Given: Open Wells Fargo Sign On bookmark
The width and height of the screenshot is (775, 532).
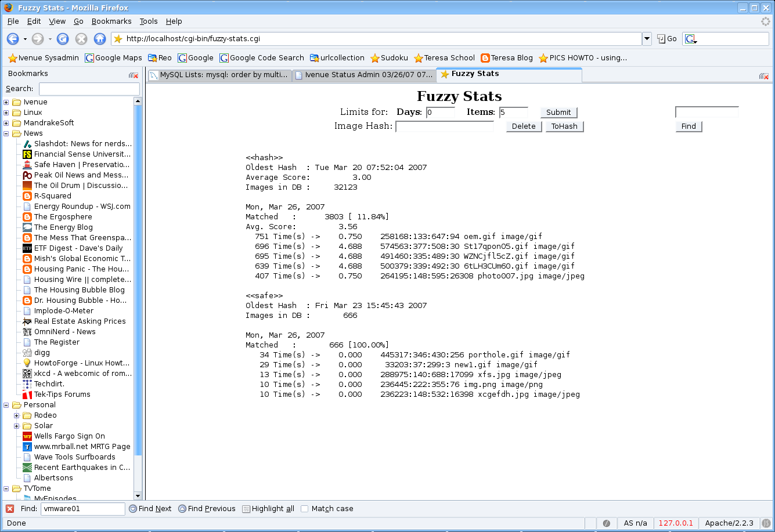Looking at the screenshot, I should click(69, 436).
